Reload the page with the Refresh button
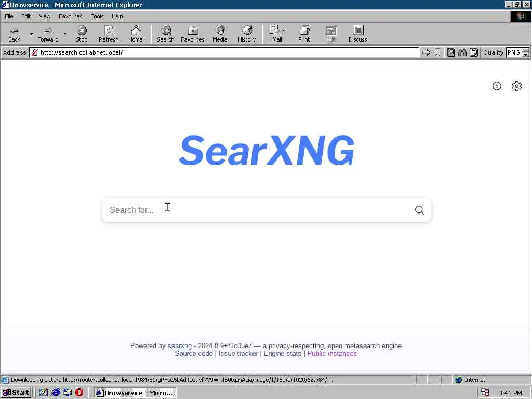The width and height of the screenshot is (532, 399). point(109,34)
